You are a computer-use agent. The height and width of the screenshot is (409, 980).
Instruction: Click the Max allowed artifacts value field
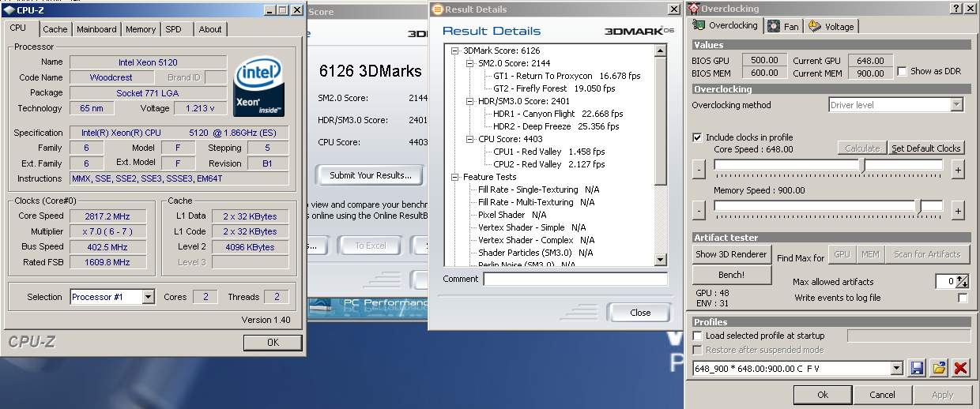coord(946,281)
